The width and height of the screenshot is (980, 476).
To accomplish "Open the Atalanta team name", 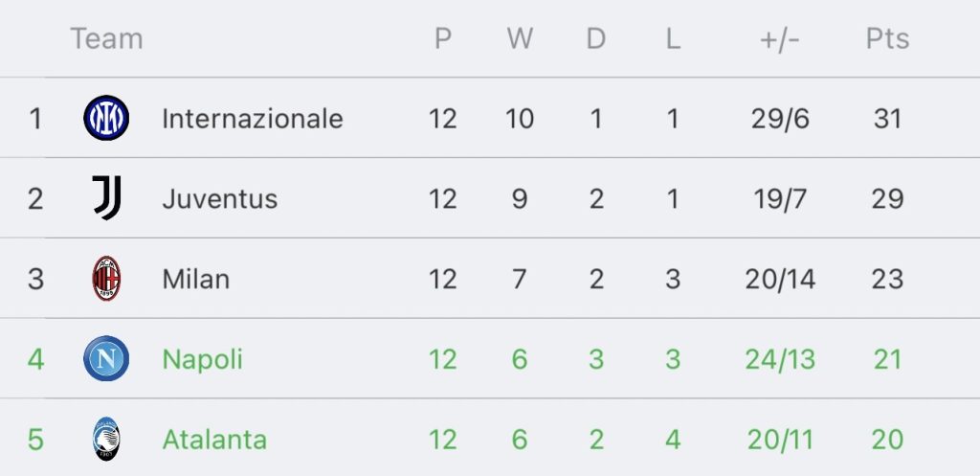I will pos(214,440).
